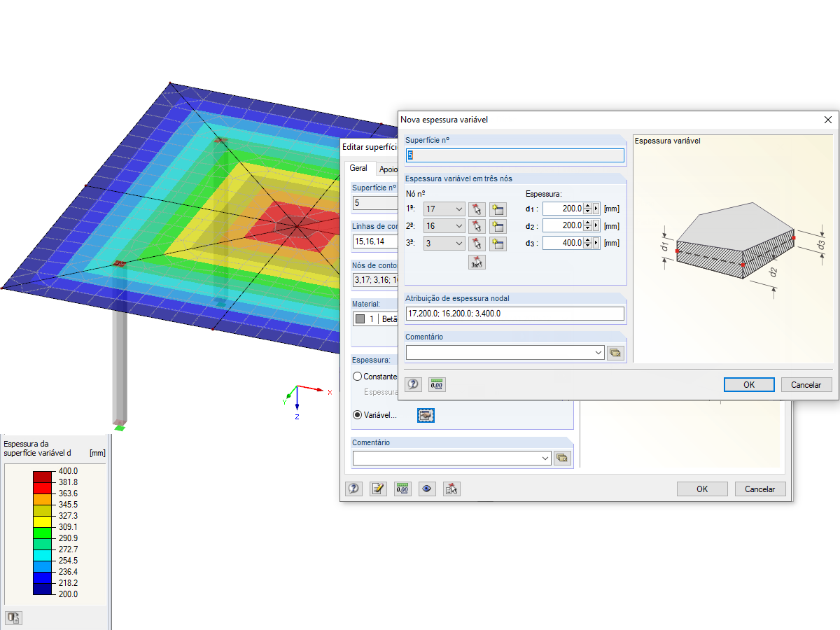Open units and decimals in Nova espessura dialog
840x630 pixels.
pos(437,384)
